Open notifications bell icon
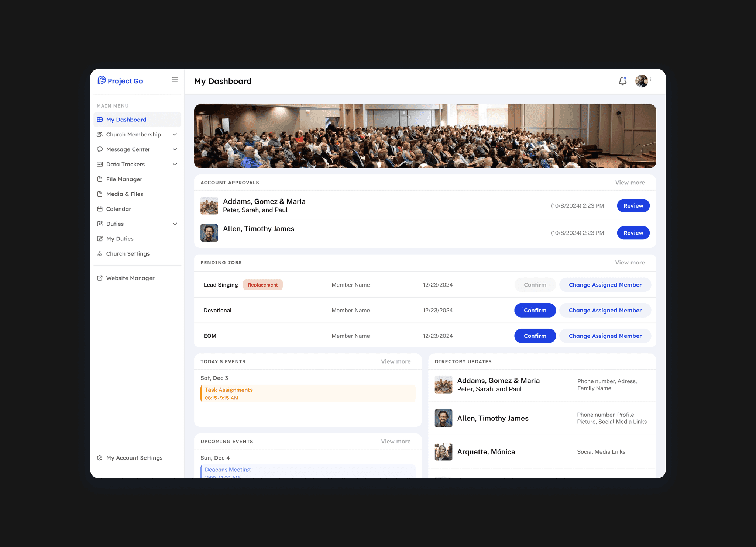 623,81
